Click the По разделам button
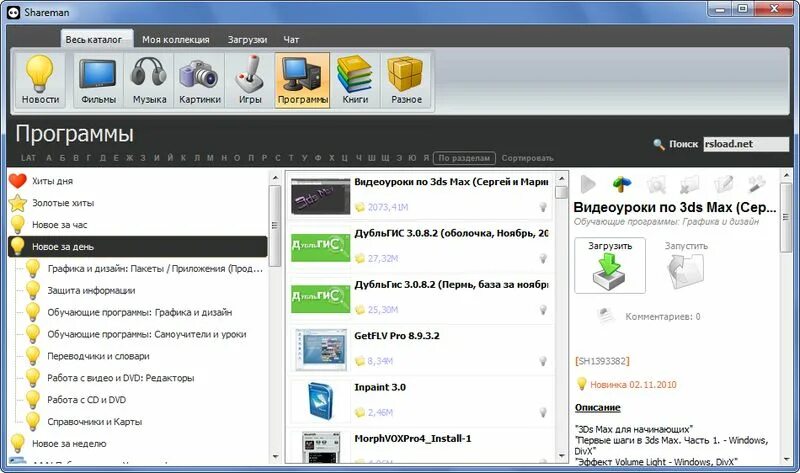Viewport: 800px width, 473px height. coord(464,158)
